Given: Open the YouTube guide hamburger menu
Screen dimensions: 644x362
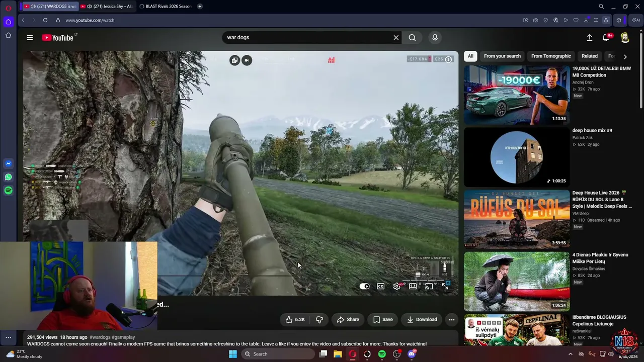Looking at the screenshot, I should pyautogui.click(x=30, y=38).
